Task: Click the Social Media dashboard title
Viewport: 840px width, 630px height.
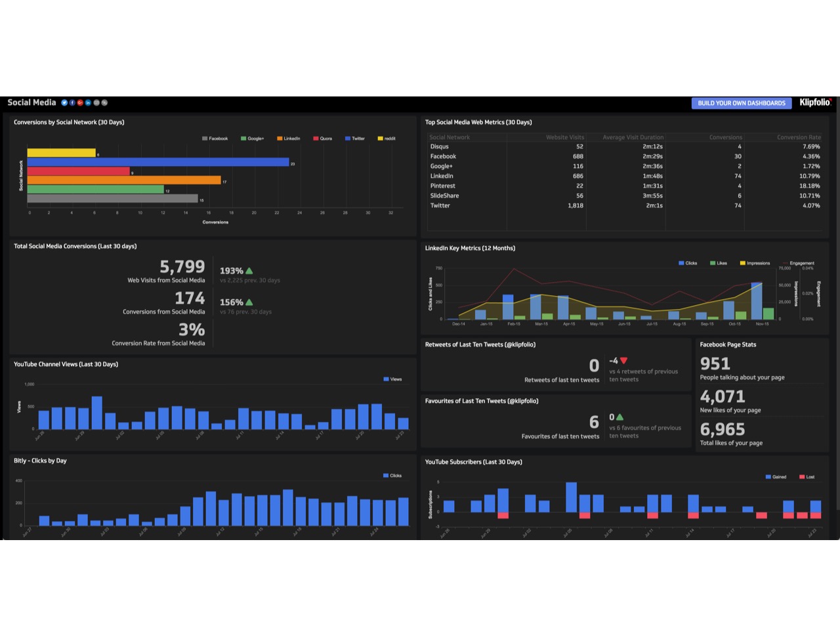Action: [x=31, y=102]
